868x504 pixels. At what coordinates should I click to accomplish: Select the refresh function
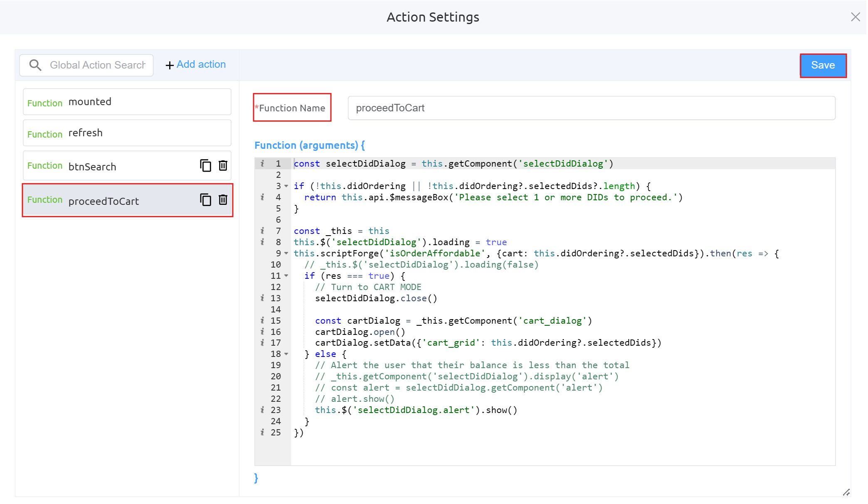(127, 133)
